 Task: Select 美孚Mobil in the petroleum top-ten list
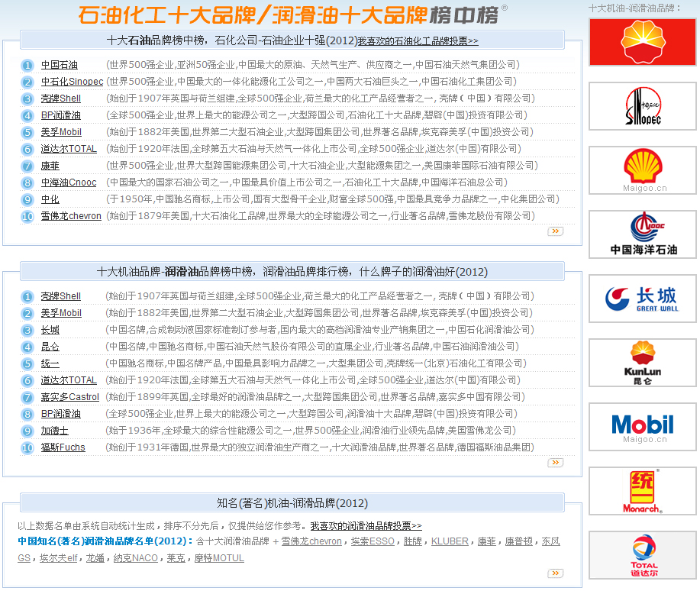[x=61, y=132]
